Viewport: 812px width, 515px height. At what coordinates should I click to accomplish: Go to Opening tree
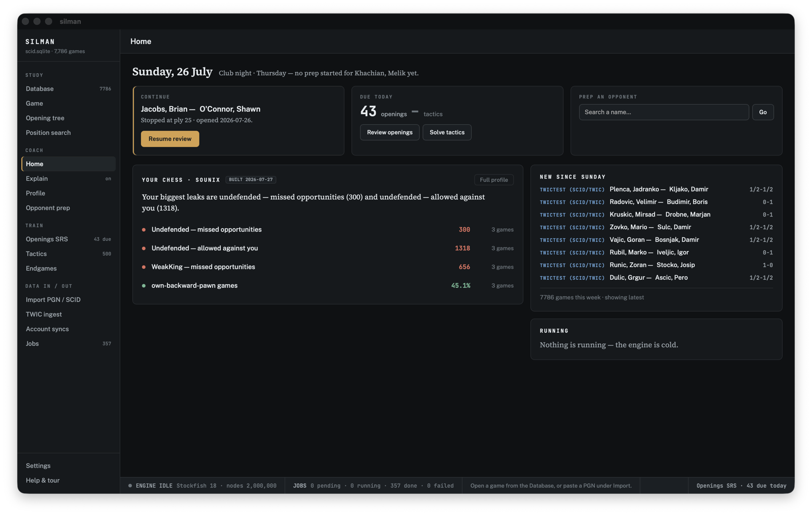point(68,118)
